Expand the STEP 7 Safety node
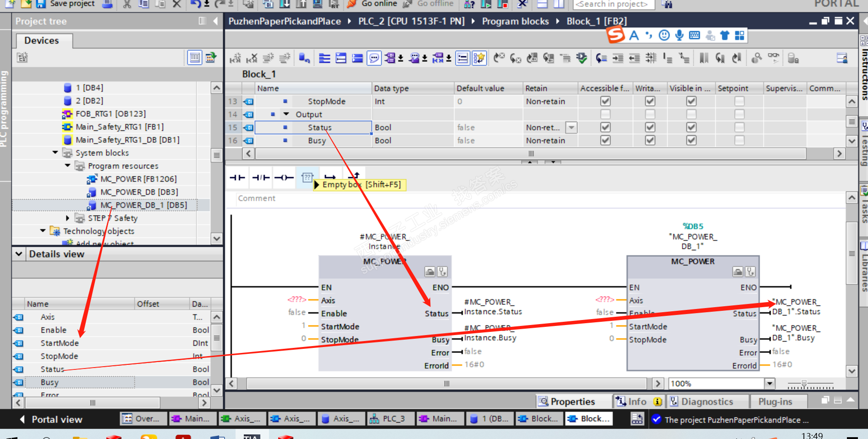 [x=67, y=218]
